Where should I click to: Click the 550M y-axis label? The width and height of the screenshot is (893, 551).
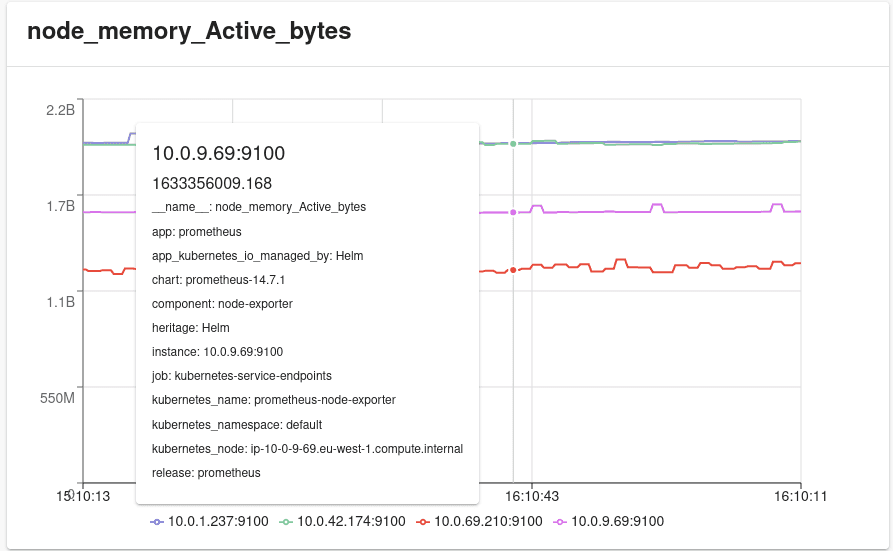pyautogui.click(x=57, y=398)
